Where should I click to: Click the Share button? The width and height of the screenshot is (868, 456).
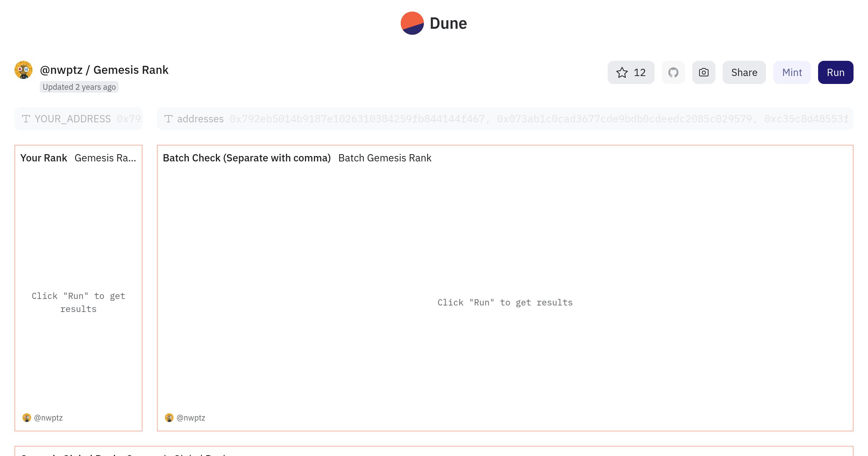(744, 72)
